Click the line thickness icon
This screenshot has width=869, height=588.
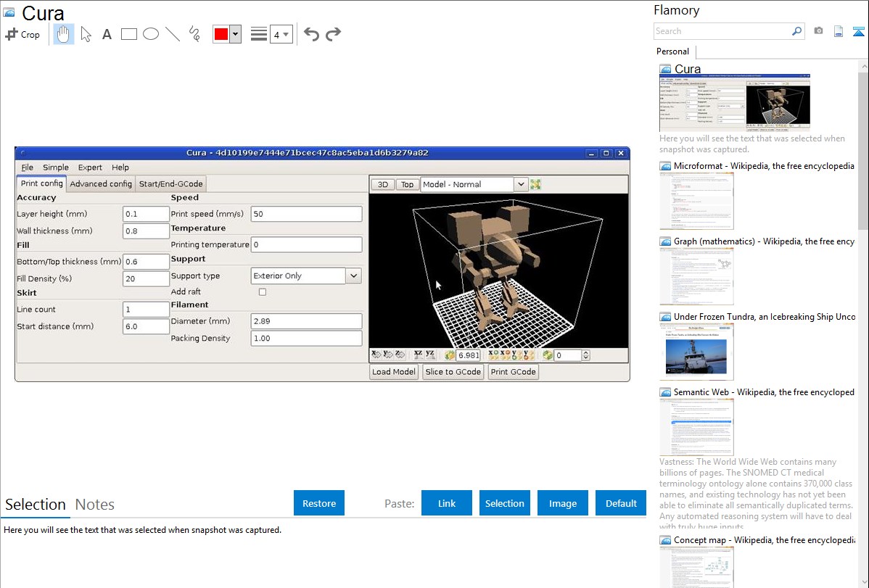(x=258, y=34)
